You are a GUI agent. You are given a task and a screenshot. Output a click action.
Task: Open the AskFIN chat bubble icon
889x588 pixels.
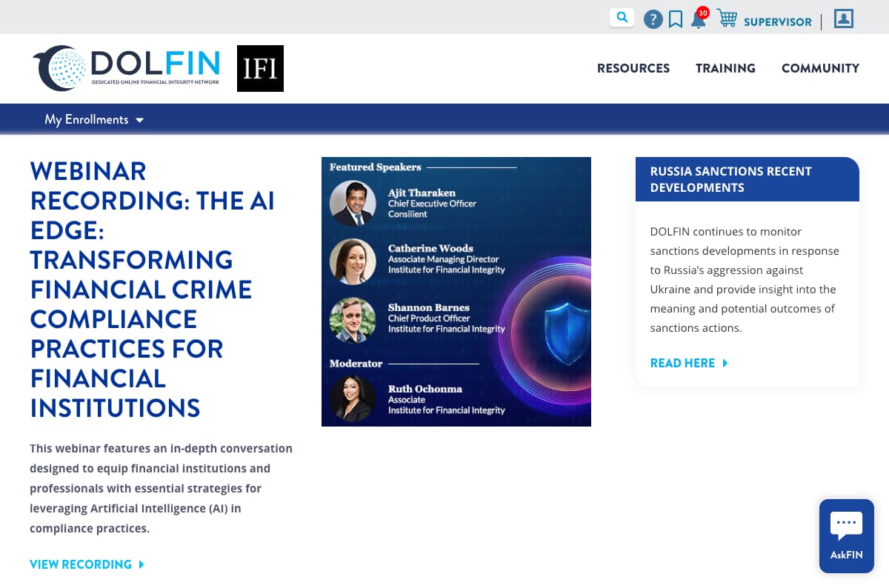(846, 525)
